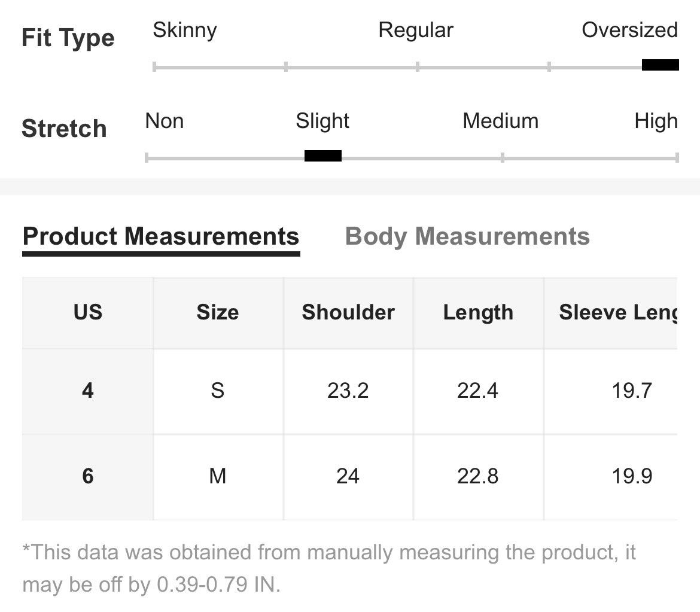Click the US column header

(87, 312)
